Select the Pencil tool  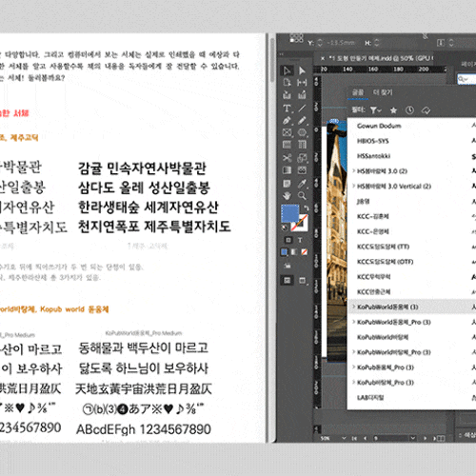click(x=302, y=121)
